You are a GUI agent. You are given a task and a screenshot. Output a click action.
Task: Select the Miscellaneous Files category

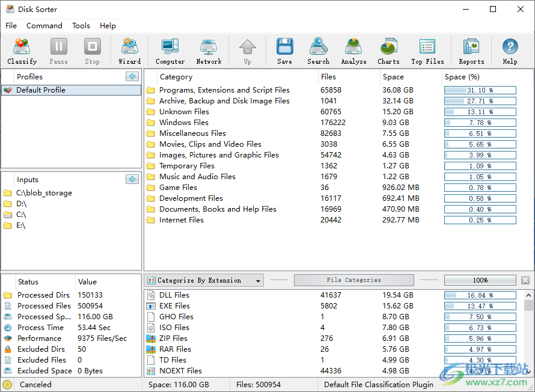(x=192, y=133)
